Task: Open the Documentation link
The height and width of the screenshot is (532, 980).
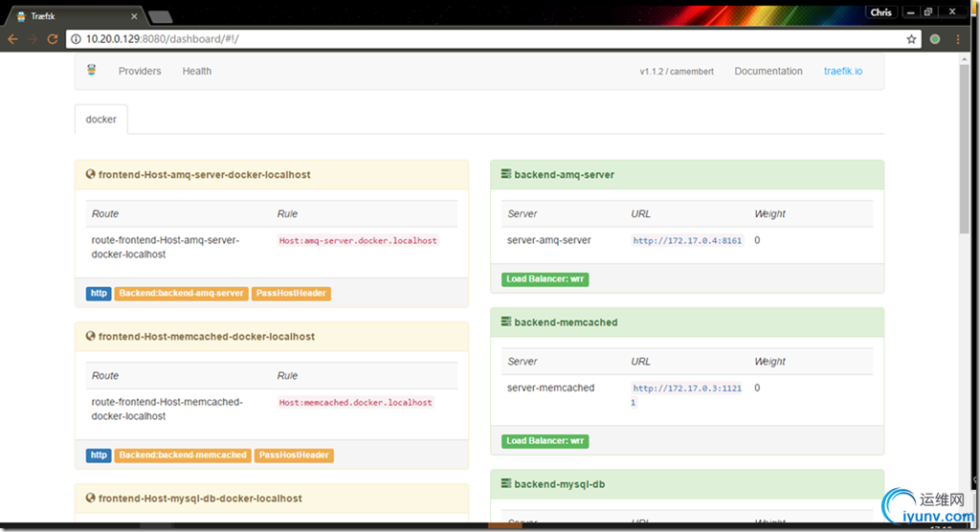Action: (x=768, y=71)
